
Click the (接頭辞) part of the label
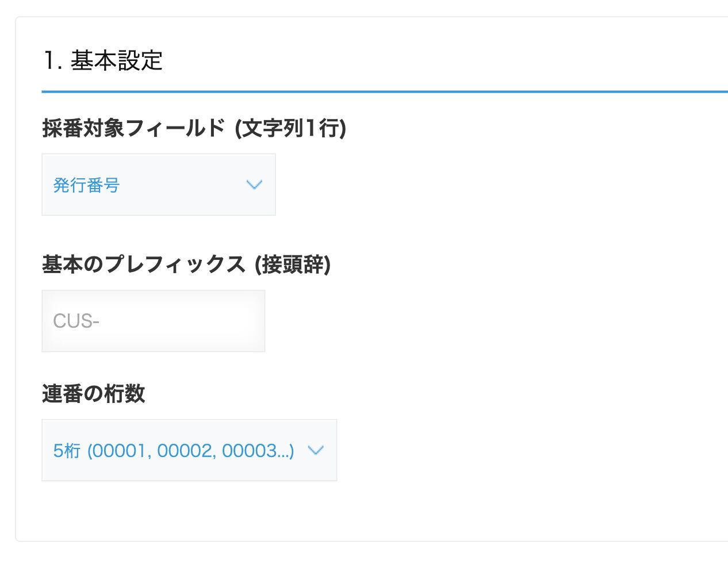[293, 264]
